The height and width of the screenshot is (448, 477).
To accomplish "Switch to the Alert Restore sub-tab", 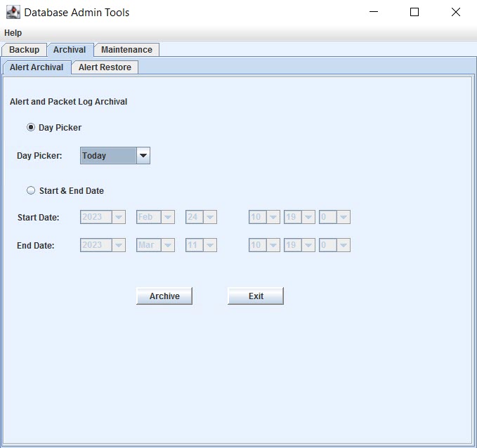I will (105, 67).
